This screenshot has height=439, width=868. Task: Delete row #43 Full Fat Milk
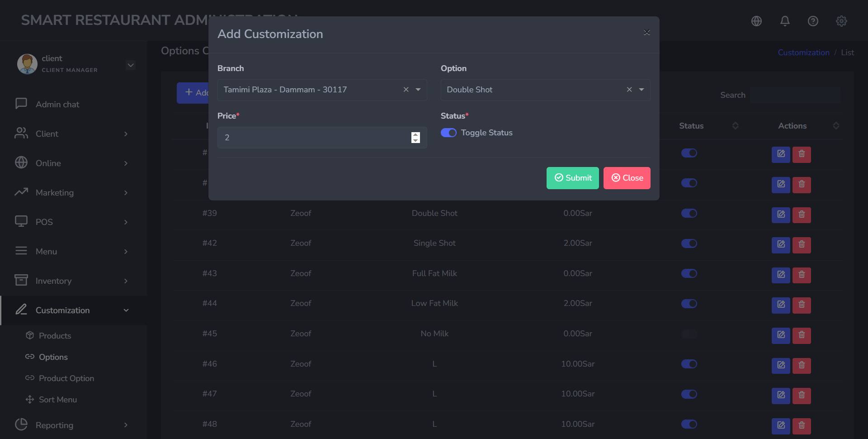pyautogui.click(x=802, y=275)
